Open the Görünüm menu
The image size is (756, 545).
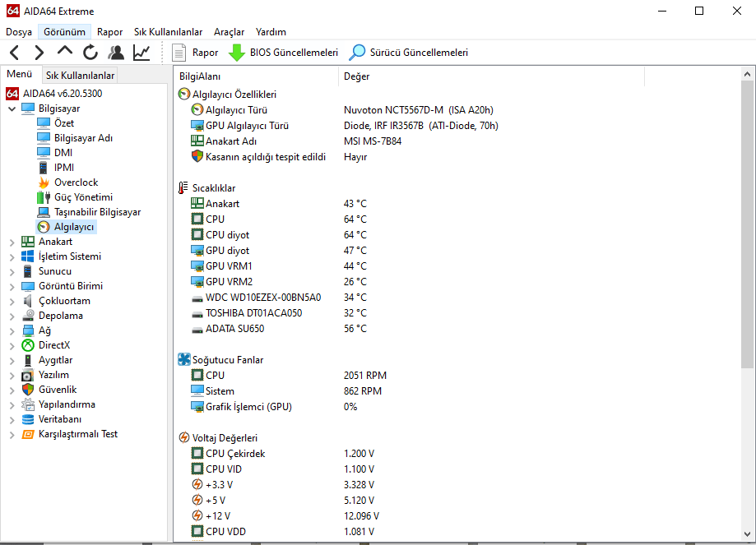pyautogui.click(x=65, y=32)
